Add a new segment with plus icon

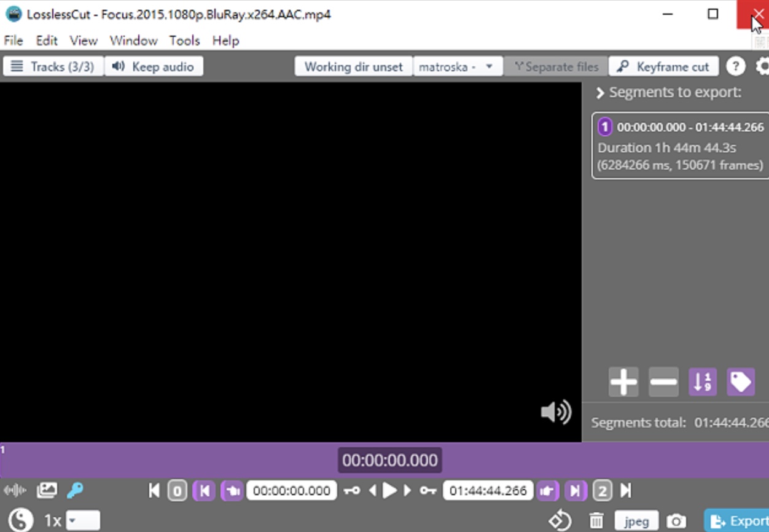coord(623,382)
